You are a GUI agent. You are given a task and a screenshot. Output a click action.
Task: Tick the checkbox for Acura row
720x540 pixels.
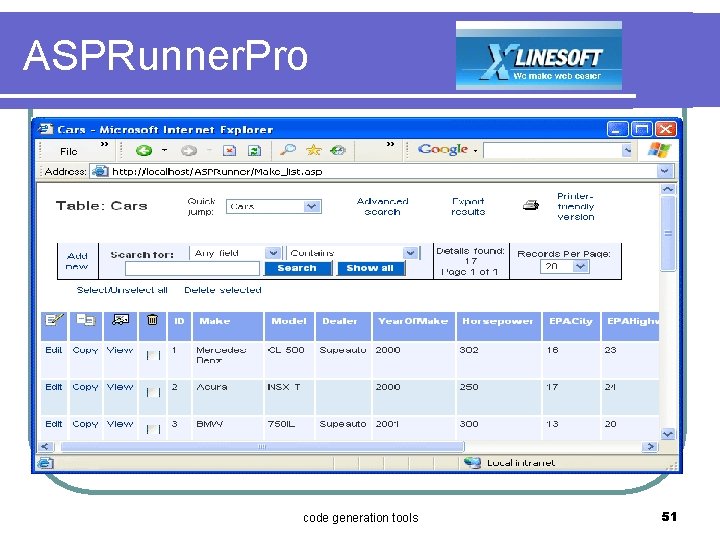pos(153,393)
